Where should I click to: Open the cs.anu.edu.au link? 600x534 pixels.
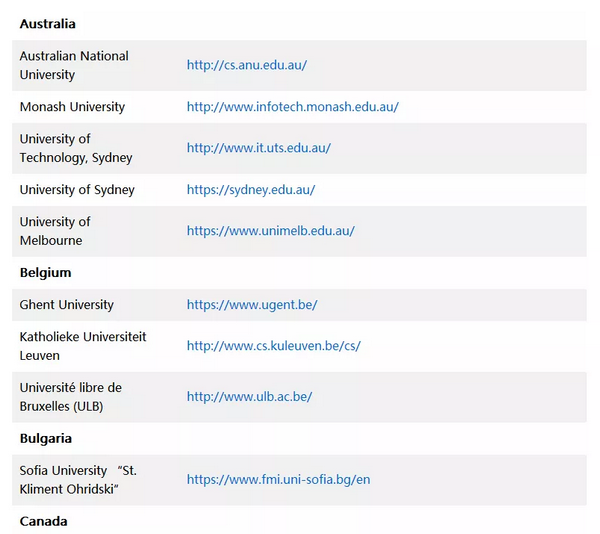pos(247,65)
